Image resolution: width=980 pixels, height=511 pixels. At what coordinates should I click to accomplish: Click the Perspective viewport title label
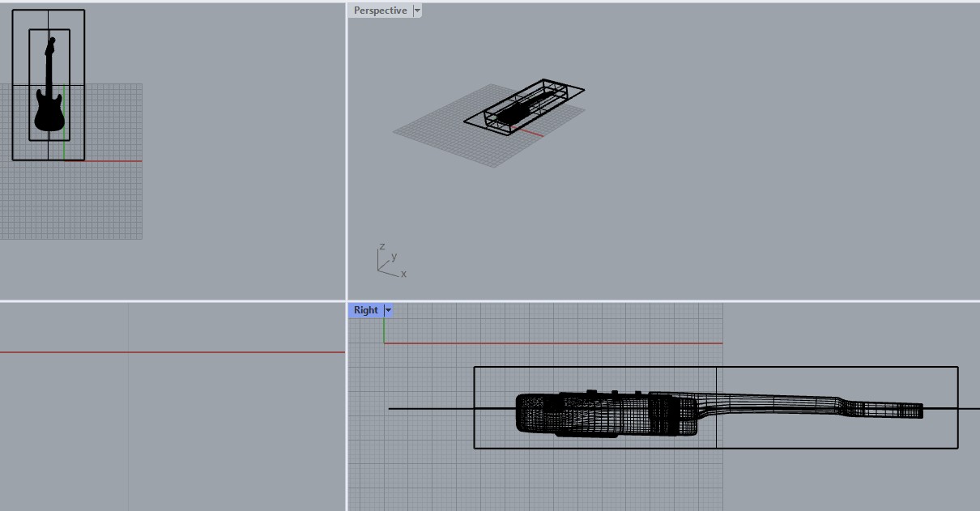[x=380, y=11]
